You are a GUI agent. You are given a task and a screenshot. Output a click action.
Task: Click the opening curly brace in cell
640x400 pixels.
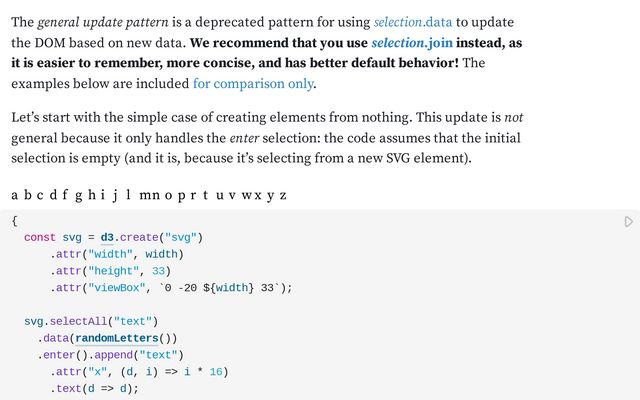15,220
